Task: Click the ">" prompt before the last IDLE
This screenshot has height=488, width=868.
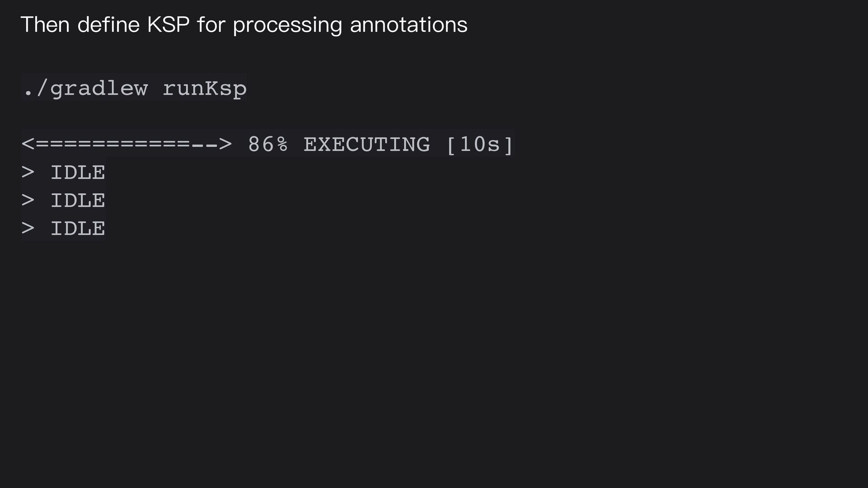Action: 28,228
